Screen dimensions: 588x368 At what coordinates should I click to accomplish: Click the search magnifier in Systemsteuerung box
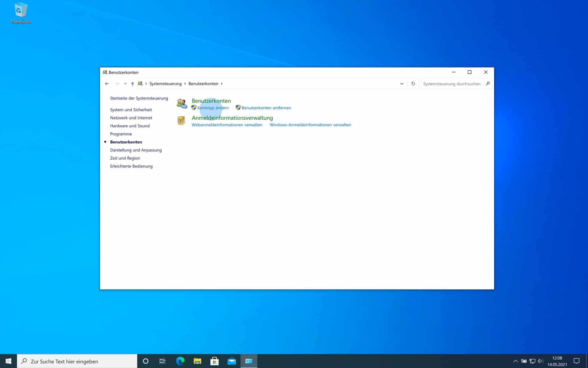488,84
